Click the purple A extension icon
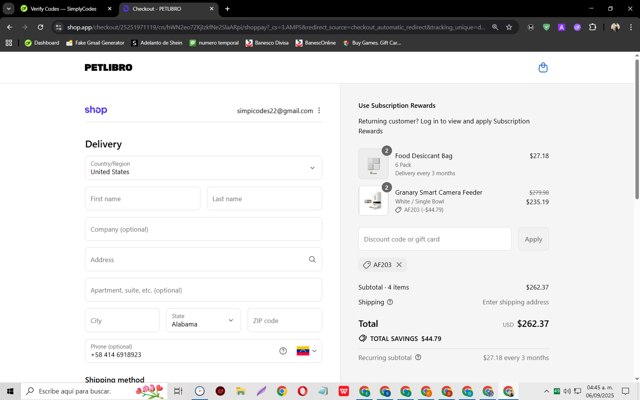This screenshot has height=400, width=640. (x=562, y=27)
